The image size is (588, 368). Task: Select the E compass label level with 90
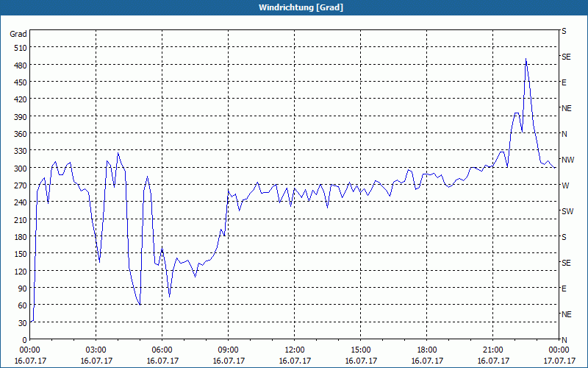coord(564,289)
